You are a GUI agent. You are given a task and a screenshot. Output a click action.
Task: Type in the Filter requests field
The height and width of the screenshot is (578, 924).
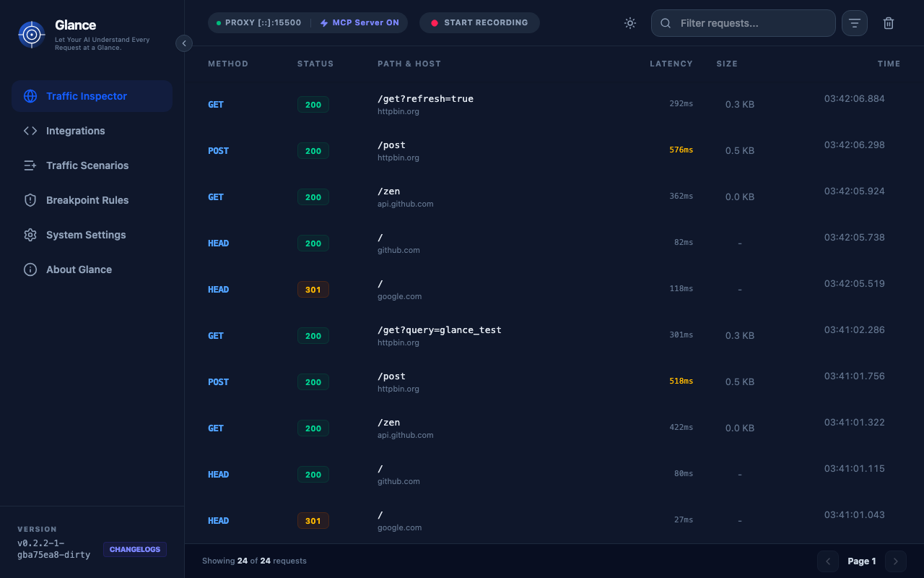click(x=751, y=23)
